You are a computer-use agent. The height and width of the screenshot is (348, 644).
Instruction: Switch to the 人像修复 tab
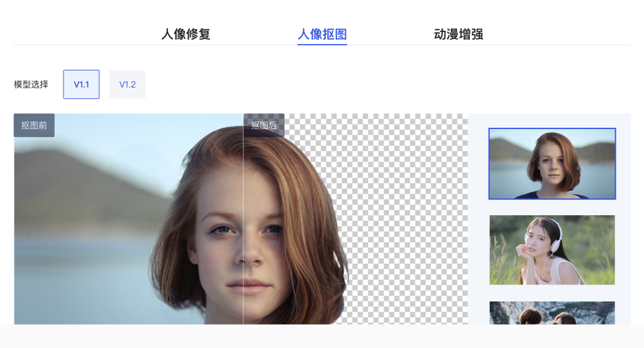186,34
